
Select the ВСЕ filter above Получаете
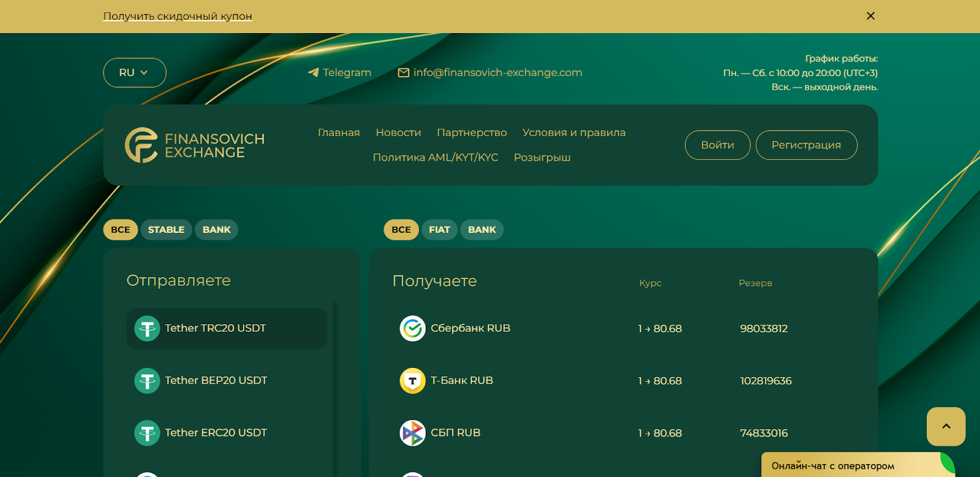[401, 230]
